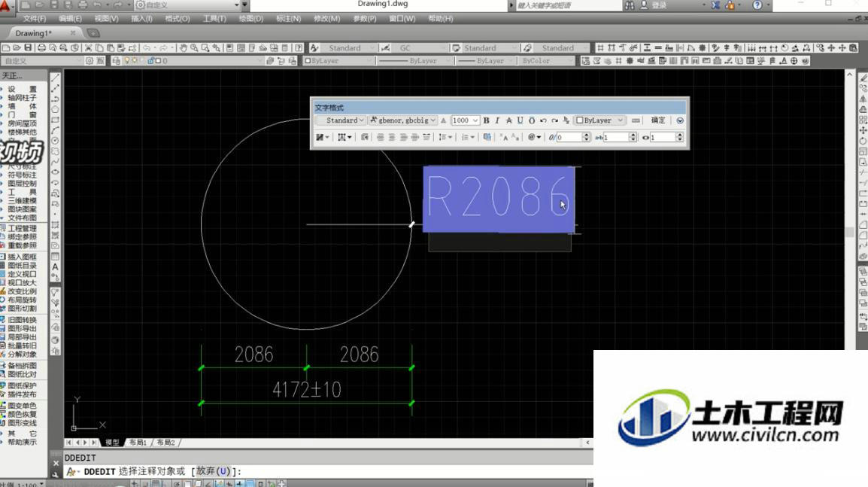This screenshot has height=487, width=868.
Task: Open the 格式(O) menu
Action: (178, 19)
